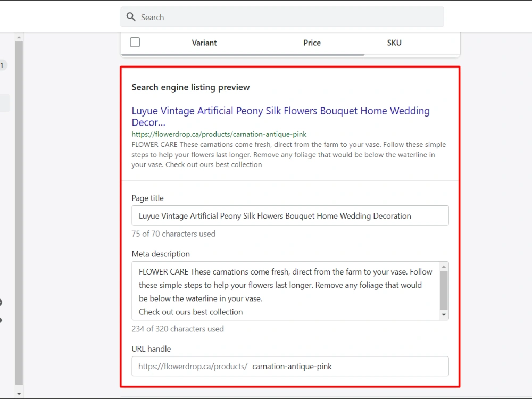Click the URL handle label
Viewport: 532px width, 399px height.
(x=151, y=349)
